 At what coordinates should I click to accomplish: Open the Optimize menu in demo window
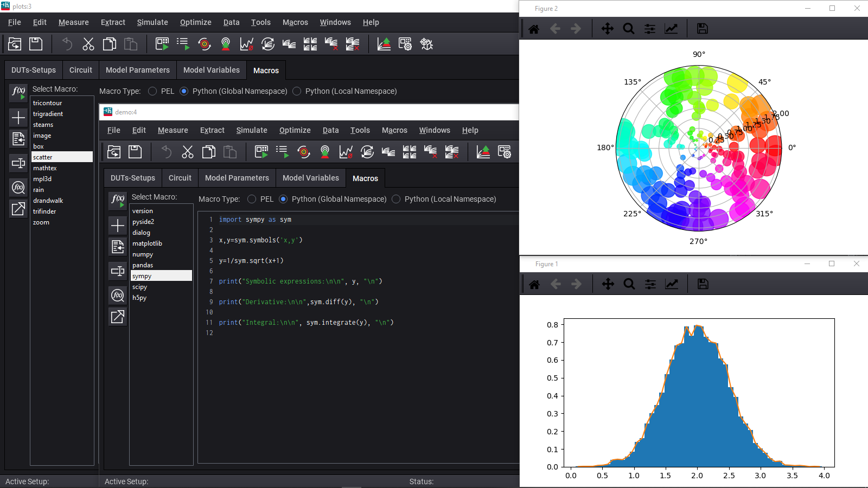[295, 130]
